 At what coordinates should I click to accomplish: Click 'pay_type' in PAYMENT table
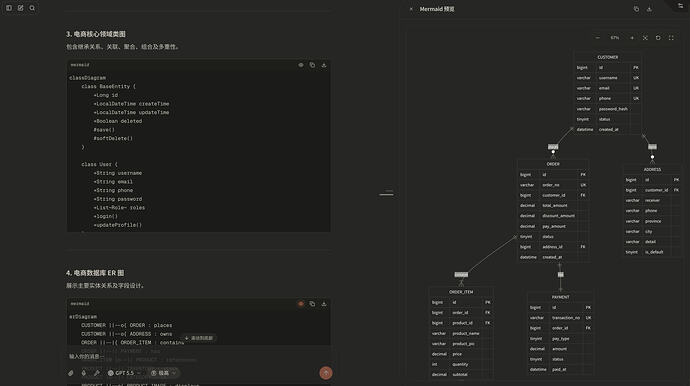(x=561, y=338)
